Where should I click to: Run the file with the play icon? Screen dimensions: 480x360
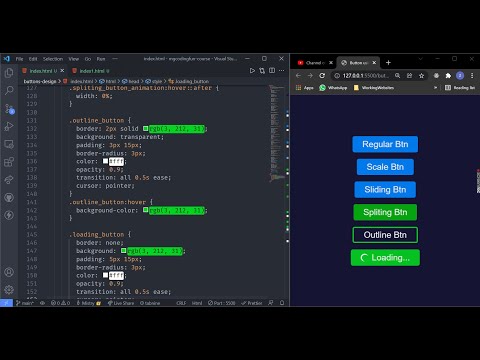(x=252, y=71)
